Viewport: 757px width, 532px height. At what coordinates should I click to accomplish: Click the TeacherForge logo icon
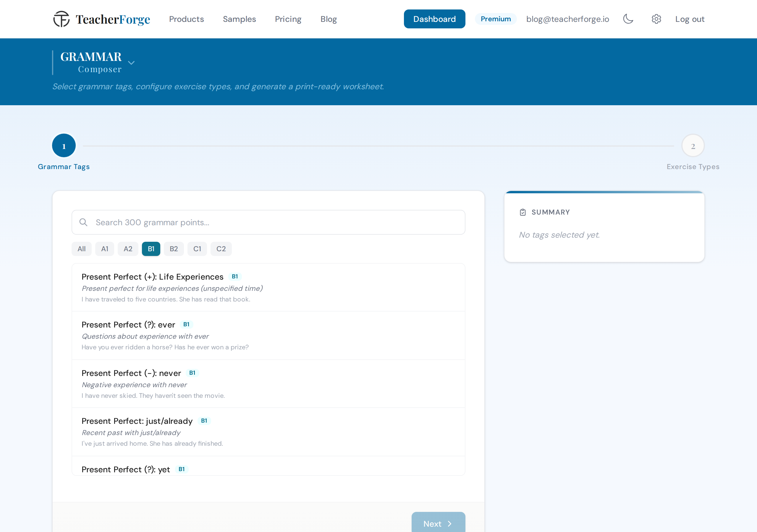61,19
